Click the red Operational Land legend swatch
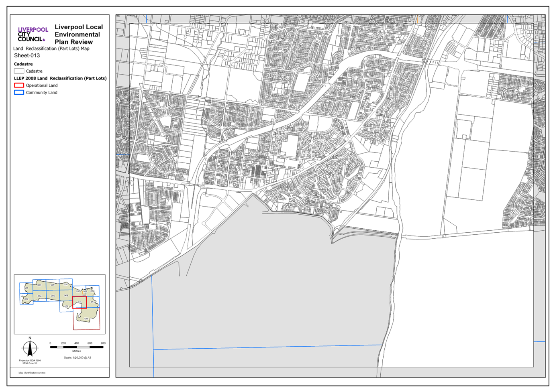555x392 pixels. [19, 85]
